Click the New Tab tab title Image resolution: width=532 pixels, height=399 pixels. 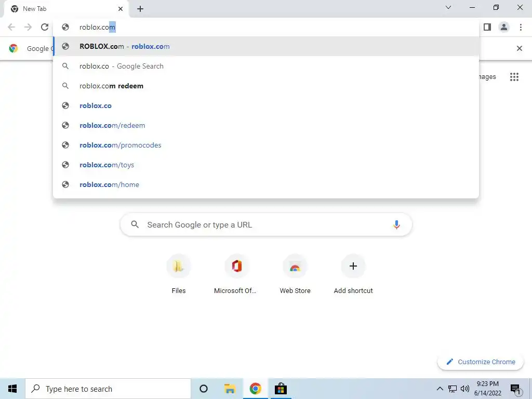[x=35, y=9]
